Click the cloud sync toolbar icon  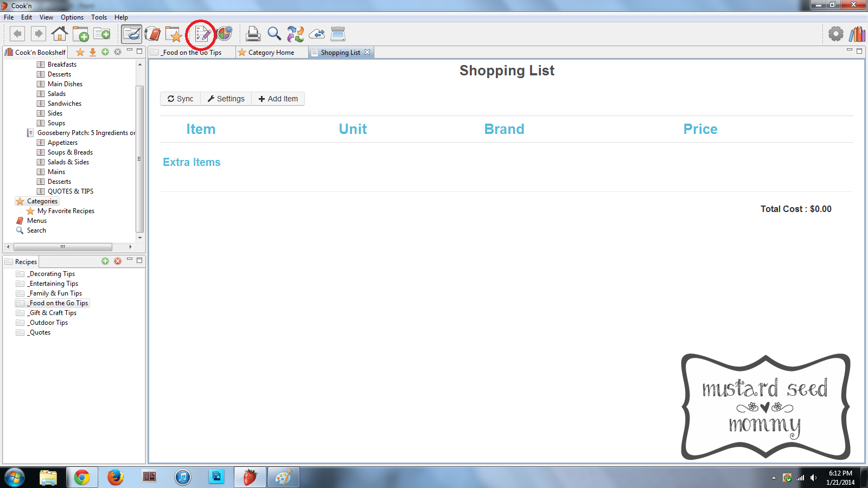pos(317,34)
